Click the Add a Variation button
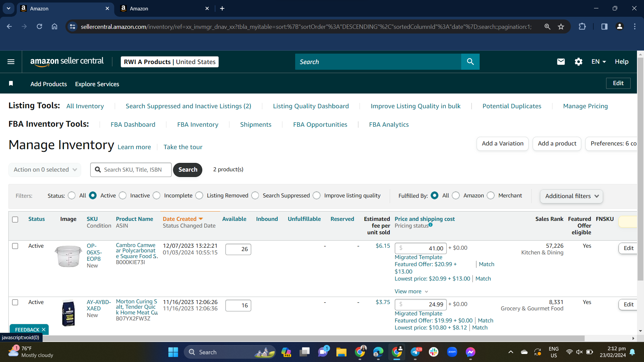This screenshot has height=362, width=644. click(502, 143)
